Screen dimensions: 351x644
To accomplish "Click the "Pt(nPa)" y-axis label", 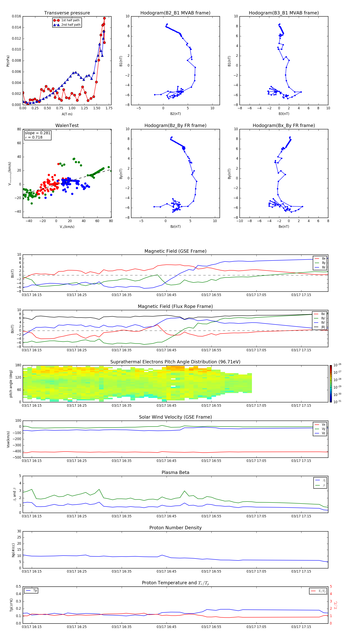I will pos(8,61).
